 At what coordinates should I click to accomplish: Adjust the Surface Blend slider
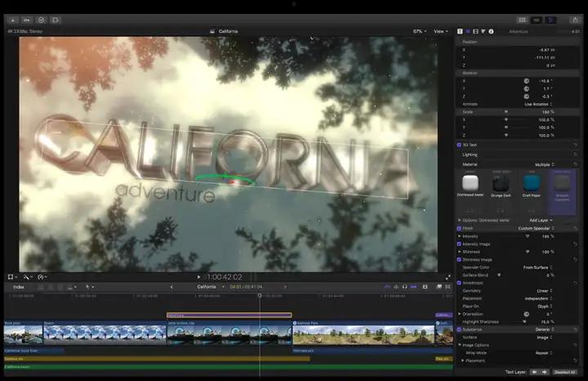[x=499, y=276]
